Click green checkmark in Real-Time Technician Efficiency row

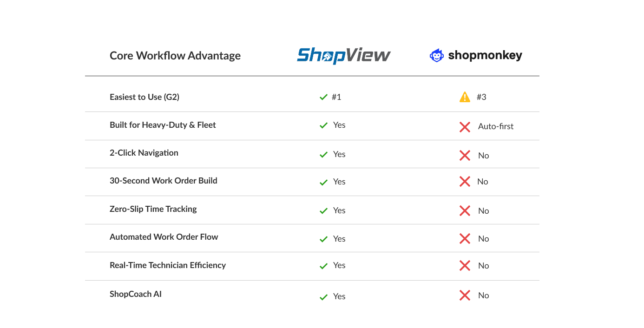324,266
